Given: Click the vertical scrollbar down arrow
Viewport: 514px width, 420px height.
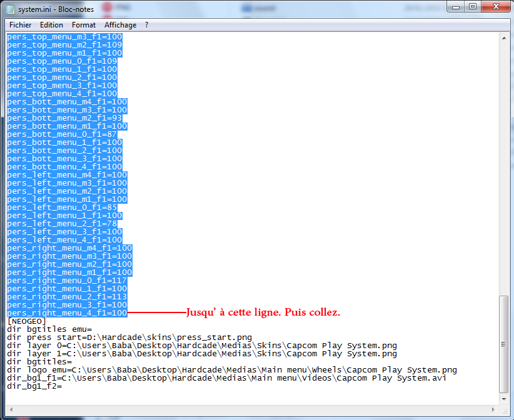Looking at the screenshot, I should [504, 399].
